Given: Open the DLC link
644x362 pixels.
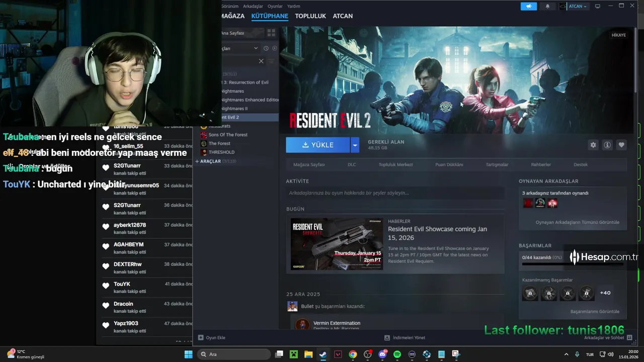Looking at the screenshot, I should [x=352, y=164].
